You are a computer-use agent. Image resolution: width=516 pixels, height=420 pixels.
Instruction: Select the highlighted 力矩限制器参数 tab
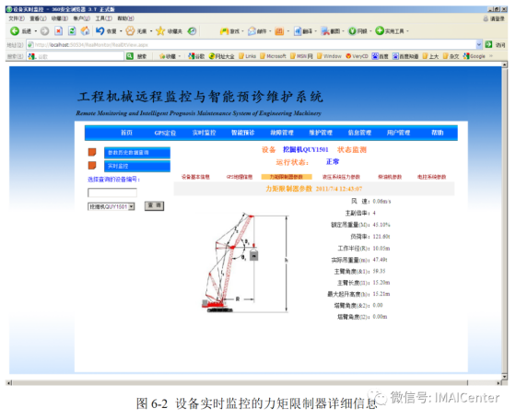tap(287, 177)
